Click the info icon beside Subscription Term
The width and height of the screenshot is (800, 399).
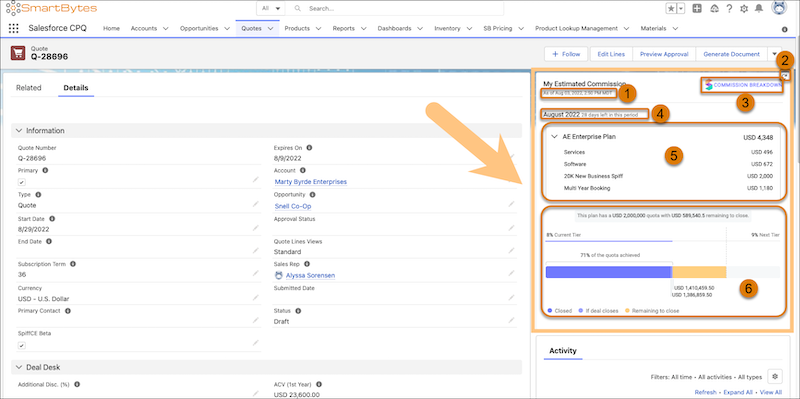pos(73,264)
